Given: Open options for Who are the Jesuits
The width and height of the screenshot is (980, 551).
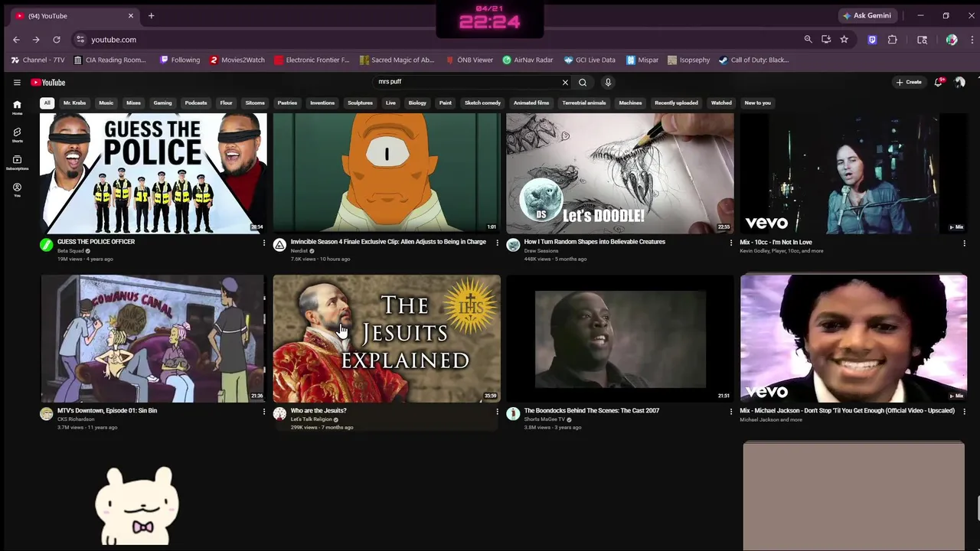Looking at the screenshot, I should tap(497, 412).
